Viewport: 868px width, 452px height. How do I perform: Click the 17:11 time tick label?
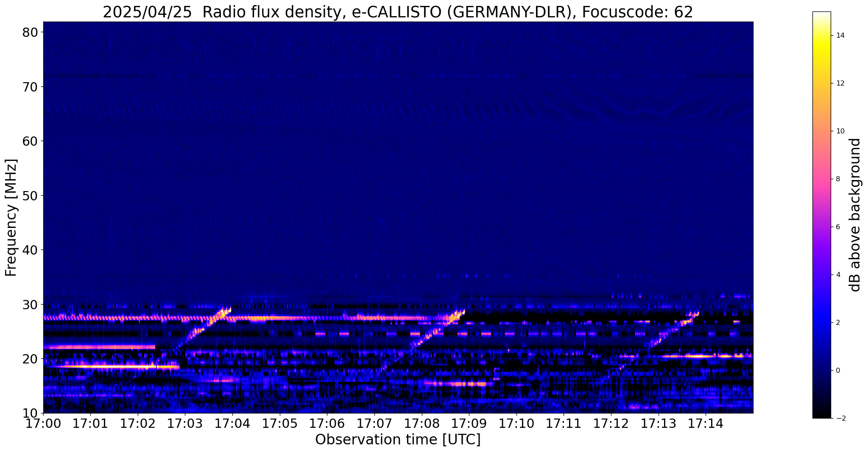564,423
